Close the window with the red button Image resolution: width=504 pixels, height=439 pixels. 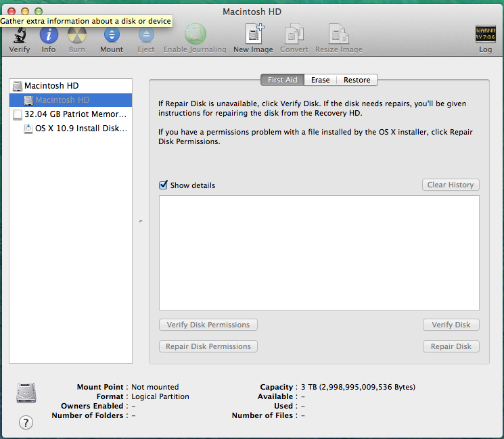[x=12, y=11]
